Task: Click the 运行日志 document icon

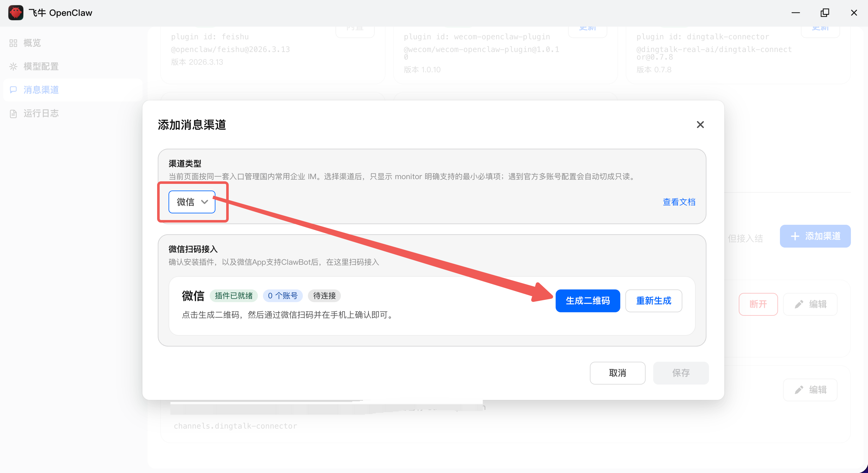Action: 13,113
